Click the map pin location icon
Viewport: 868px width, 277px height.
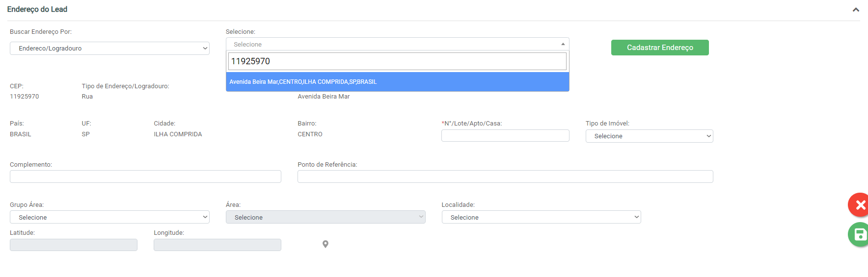coord(325,244)
